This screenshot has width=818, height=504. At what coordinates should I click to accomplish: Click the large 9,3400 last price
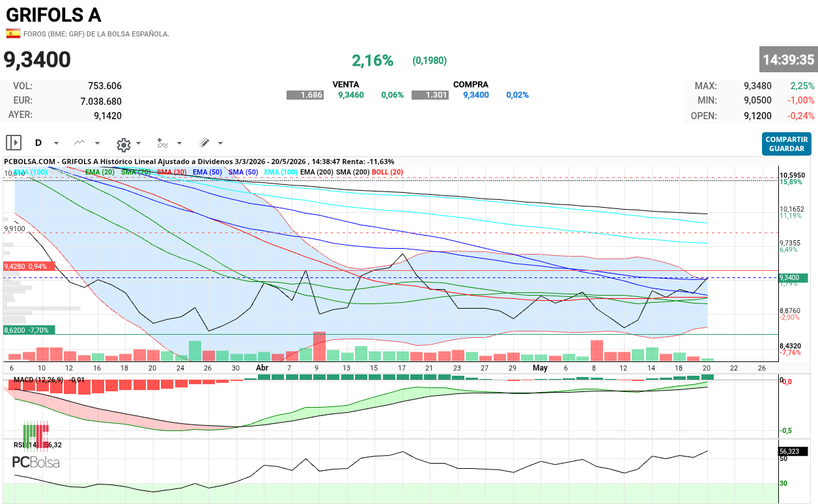pyautogui.click(x=38, y=60)
